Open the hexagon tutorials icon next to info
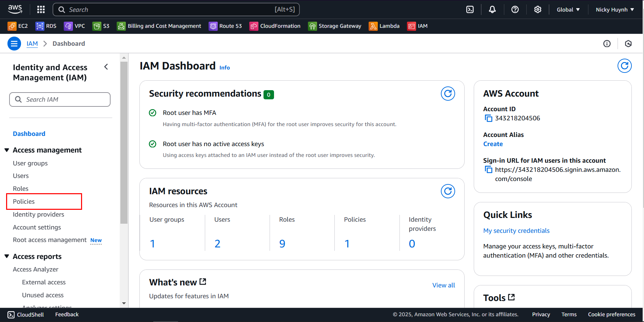This screenshot has height=322, width=644. (x=628, y=44)
